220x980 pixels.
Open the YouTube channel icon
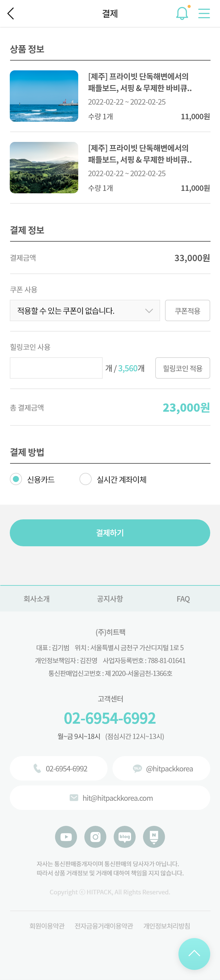pos(66,837)
